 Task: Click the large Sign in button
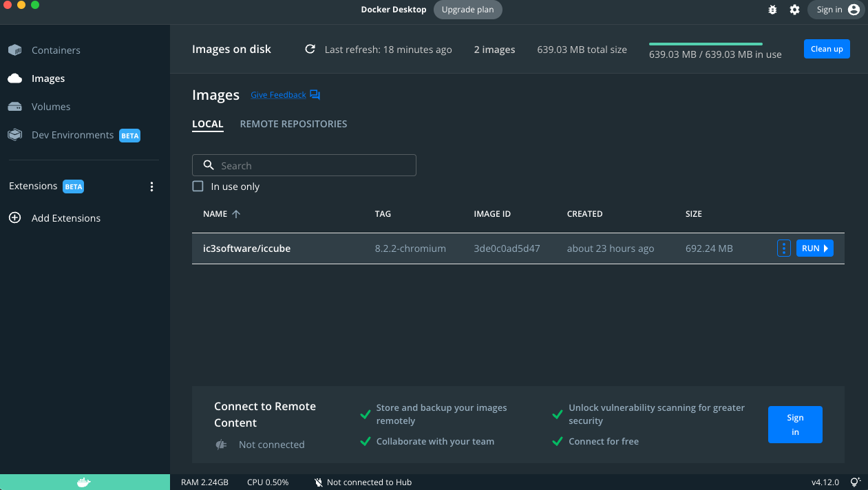pyautogui.click(x=795, y=425)
